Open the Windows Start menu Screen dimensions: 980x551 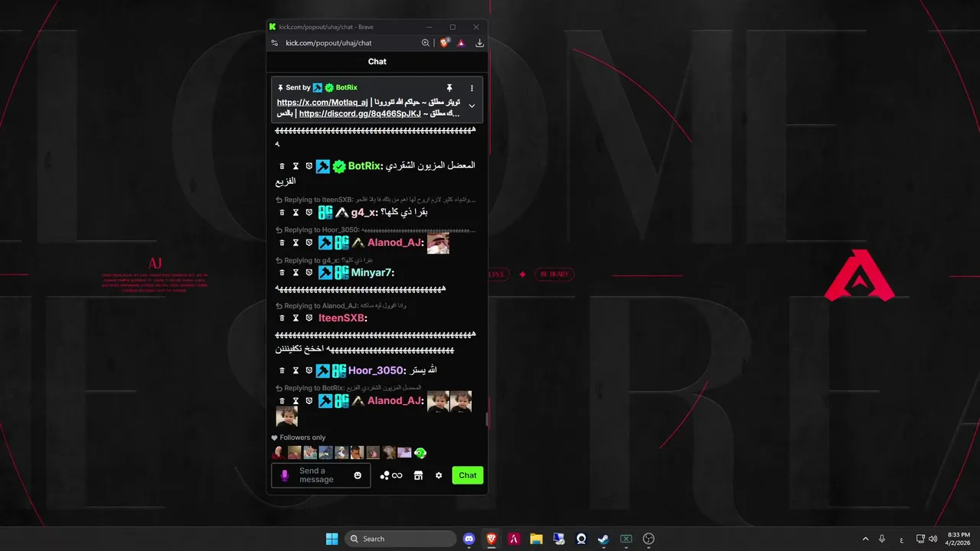332,539
